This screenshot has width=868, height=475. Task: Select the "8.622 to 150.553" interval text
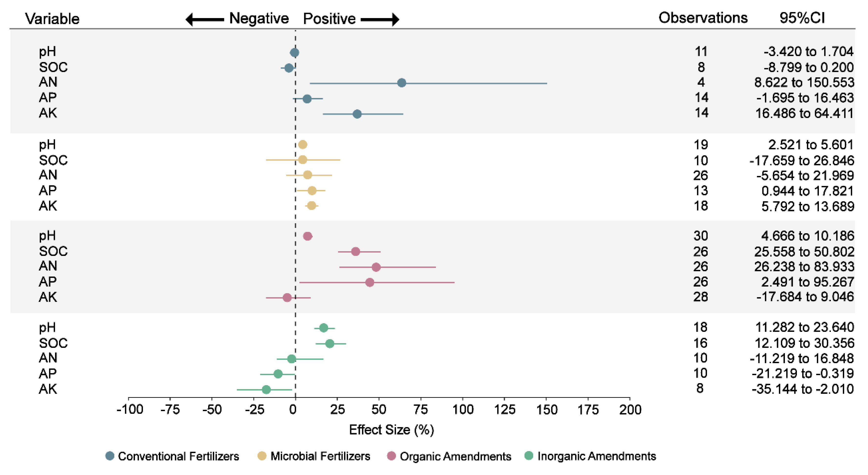point(804,82)
